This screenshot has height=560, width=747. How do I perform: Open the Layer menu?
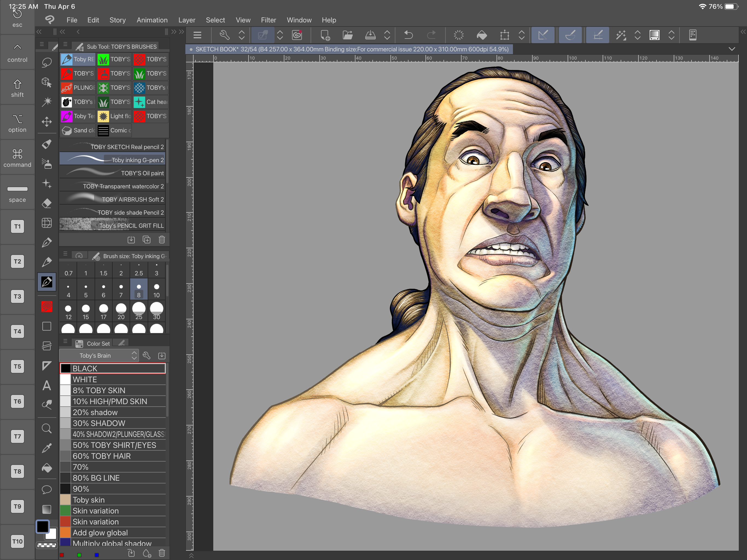(x=187, y=20)
